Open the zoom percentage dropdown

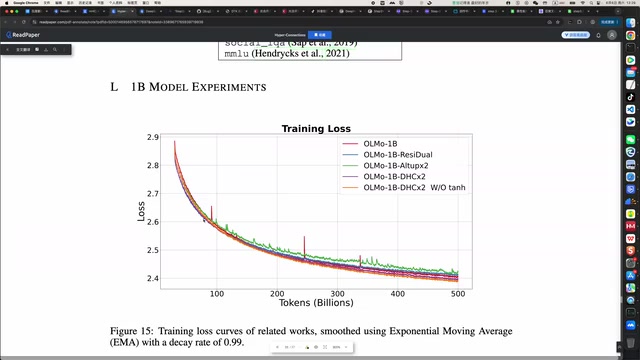click(x=340, y=347)
